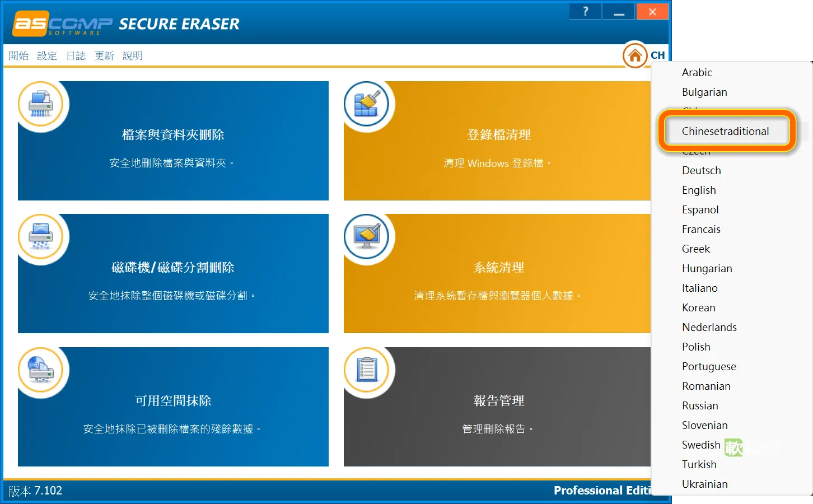Click the 更新 menu item
This screenshot has width=813, height=504.
[104, 55]
